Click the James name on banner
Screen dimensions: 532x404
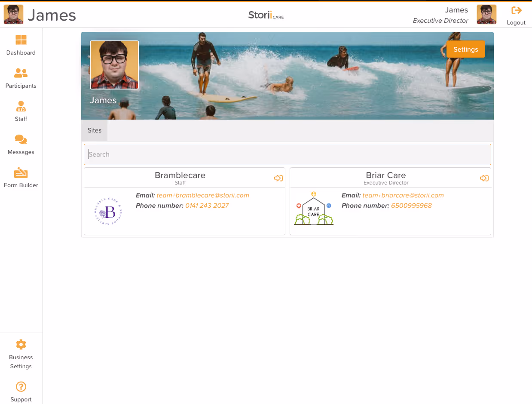point(103,100)
